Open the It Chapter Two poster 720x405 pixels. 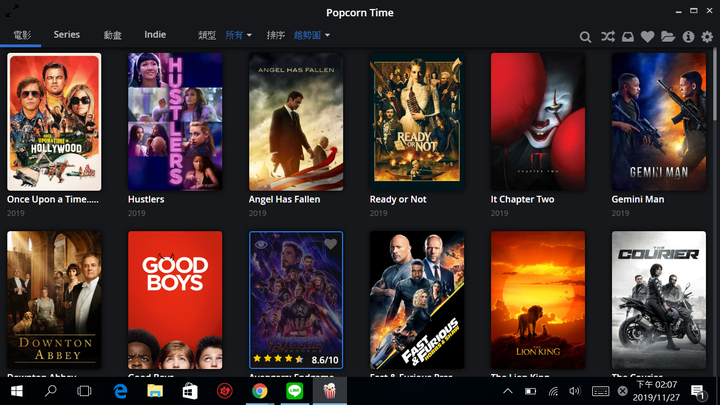[538, 122]
